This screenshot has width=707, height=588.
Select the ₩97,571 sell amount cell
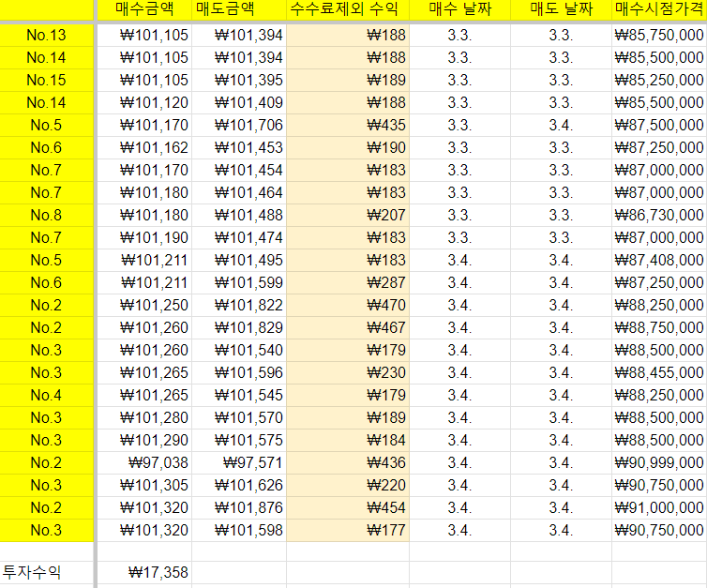pos(239,462)
